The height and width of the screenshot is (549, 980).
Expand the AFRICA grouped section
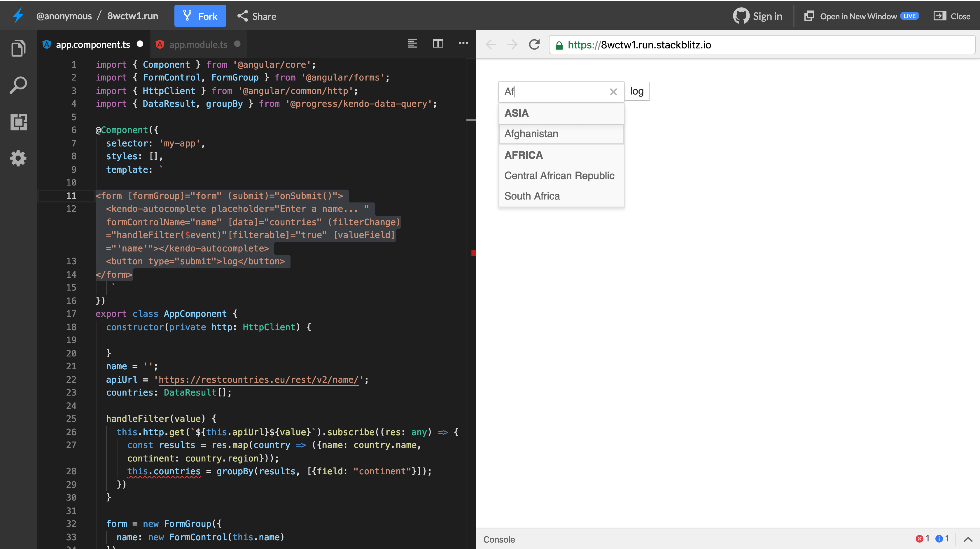524,155
